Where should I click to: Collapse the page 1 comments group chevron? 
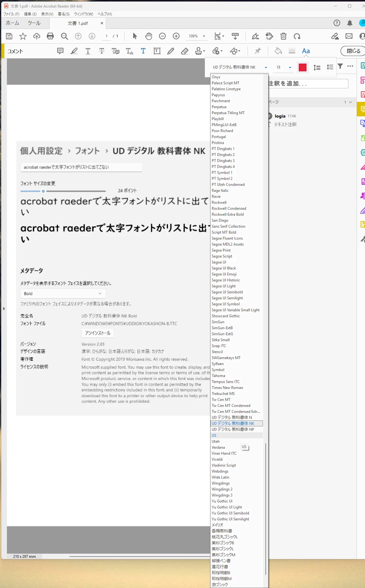coord(351,102)
